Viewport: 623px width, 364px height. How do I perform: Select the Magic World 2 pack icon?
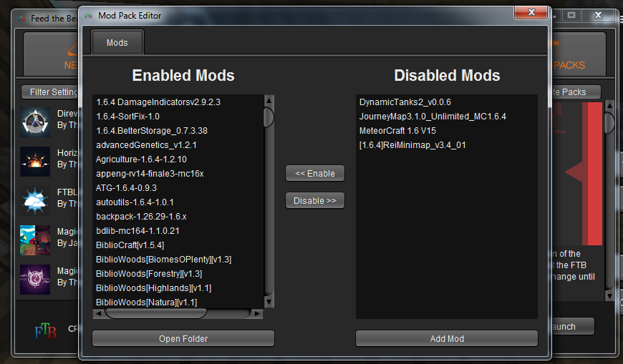pyautogui.click(x=35, y=280)
